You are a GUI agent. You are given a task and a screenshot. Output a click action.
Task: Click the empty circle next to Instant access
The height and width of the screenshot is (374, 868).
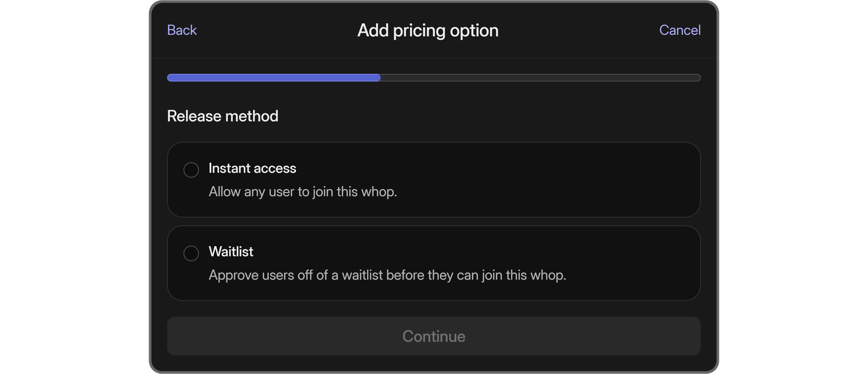click(x=191, y=169)
